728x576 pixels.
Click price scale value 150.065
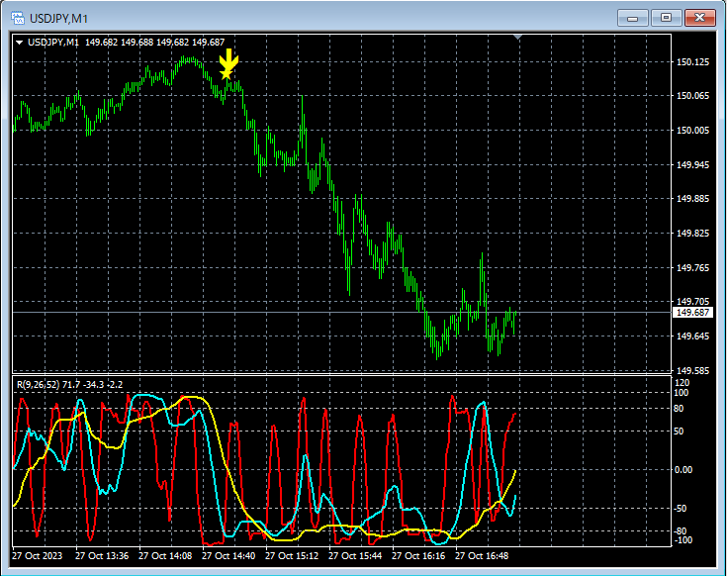(692, 96)
